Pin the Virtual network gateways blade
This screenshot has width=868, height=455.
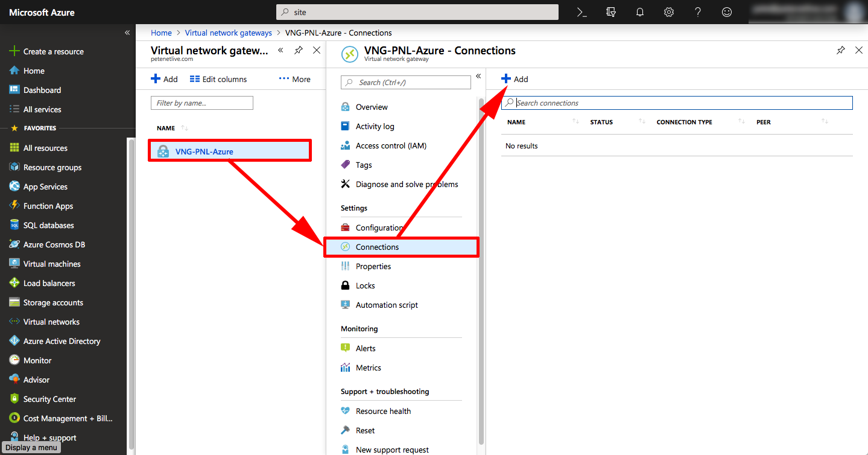pyautogui.click(x=299, y=51)
